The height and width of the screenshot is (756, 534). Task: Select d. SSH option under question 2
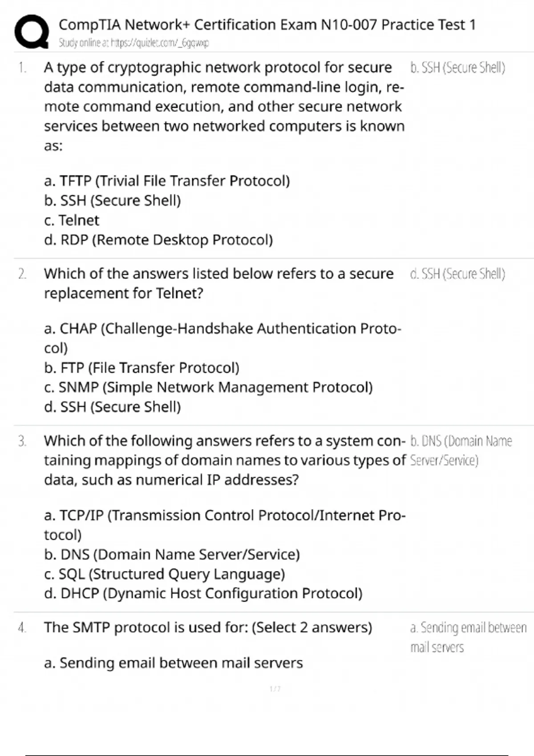point(113,407)
